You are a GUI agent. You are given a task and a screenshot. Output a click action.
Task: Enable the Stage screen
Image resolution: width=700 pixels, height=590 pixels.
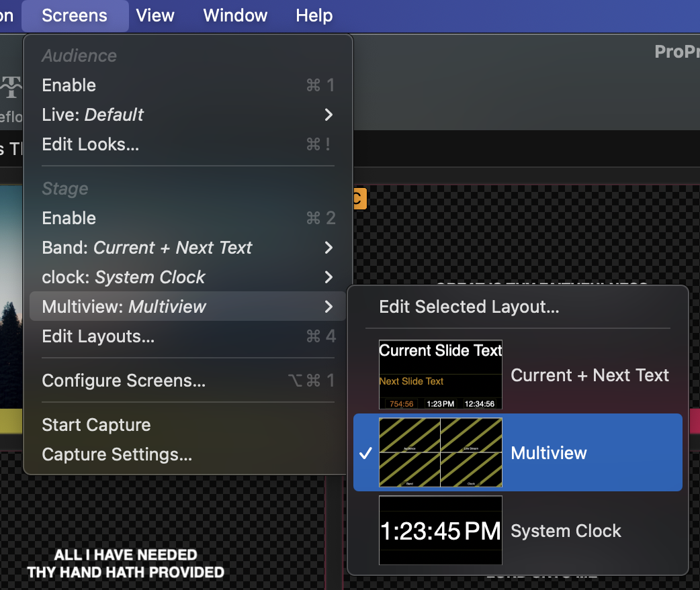(69, 218)
